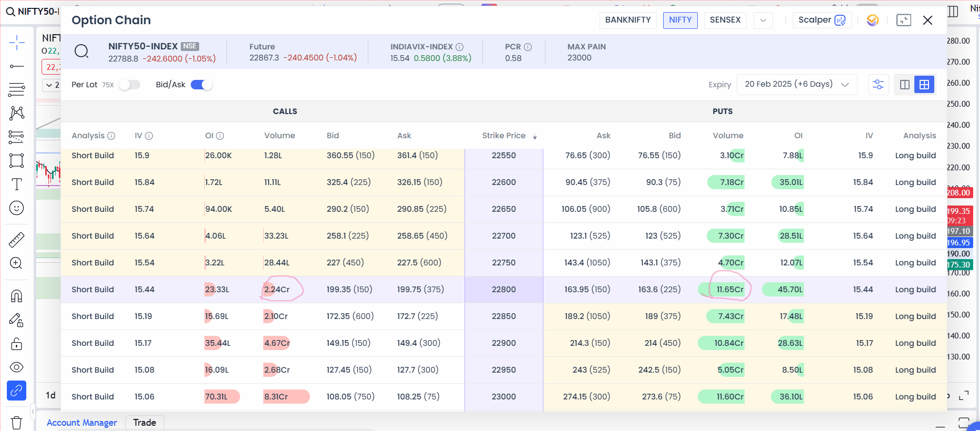
Task: Click the chart layout columns icon
Action: 953,11
